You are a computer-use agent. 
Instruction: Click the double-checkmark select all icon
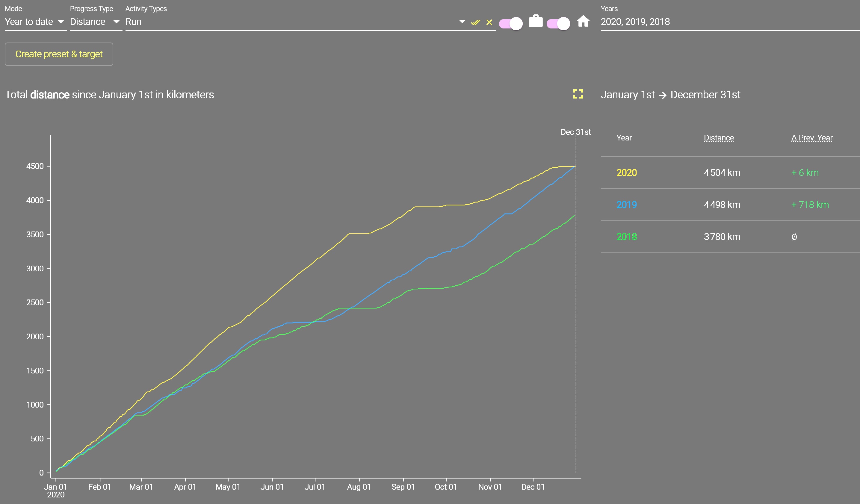(475, 22)
